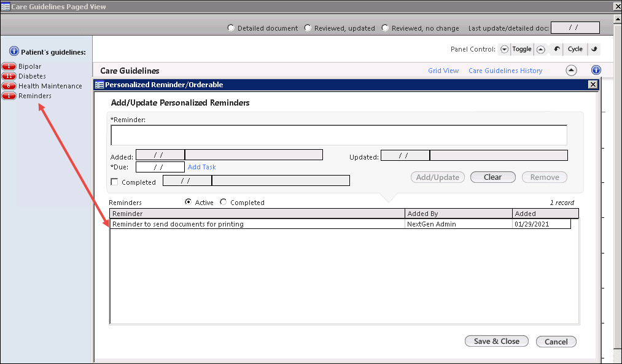The image size is (622, 364).
Task: Click the Panel Control collapse-down arrow icon
Action: coord(504,49)
